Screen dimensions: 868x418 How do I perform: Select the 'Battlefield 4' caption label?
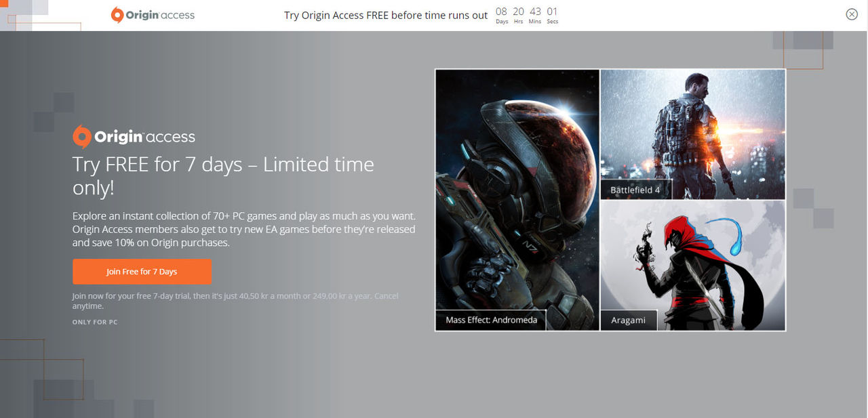(x=636, y=190)
